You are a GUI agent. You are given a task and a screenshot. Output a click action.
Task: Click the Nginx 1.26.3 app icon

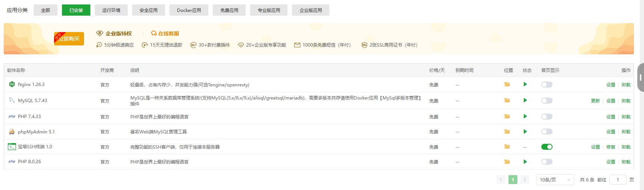pyautogui.click(x=12, y=85)
